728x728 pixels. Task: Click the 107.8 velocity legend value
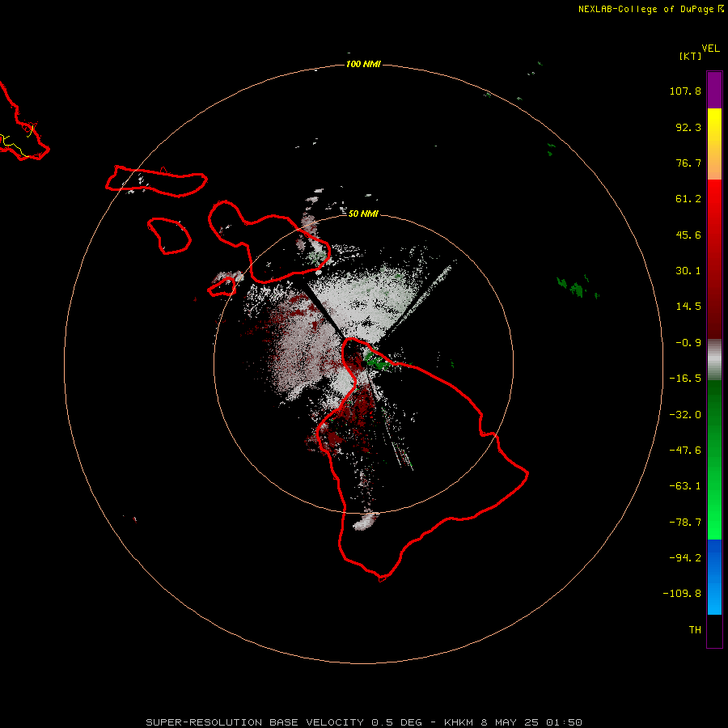(x=685, y=91)
